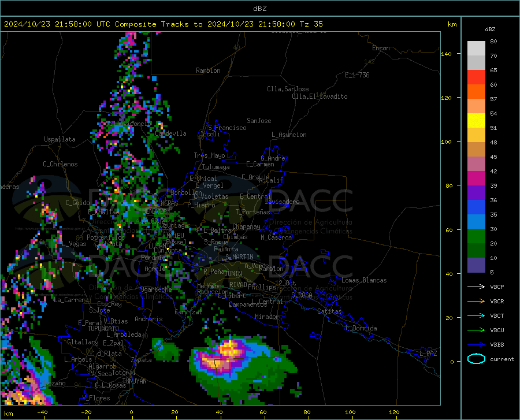Click the Zapata map label

coord(142,360)
